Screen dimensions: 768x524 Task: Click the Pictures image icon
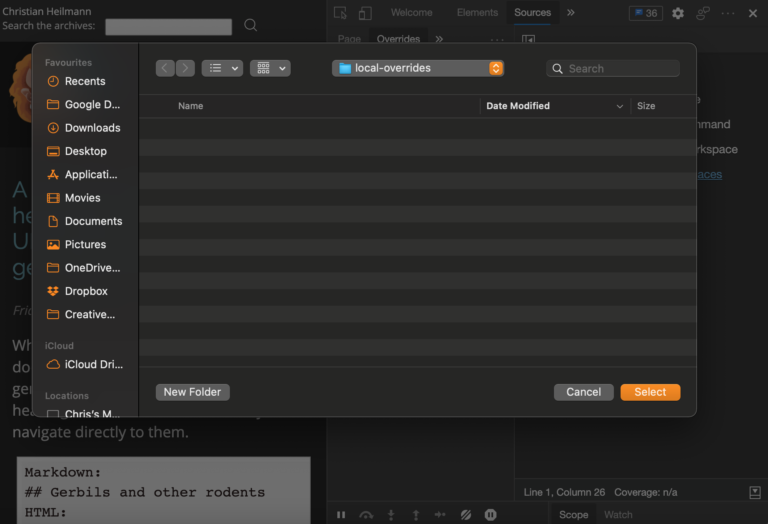[x=53, y=244]
